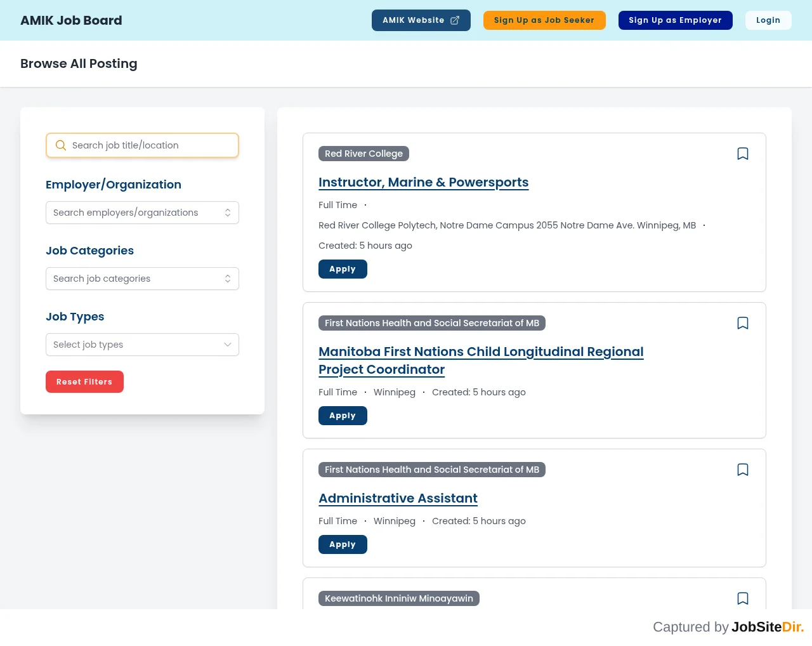
Task: Click the employer tag above the Manitoba First Nations posting
Action: pyautogui.click(x=432, y=323)
